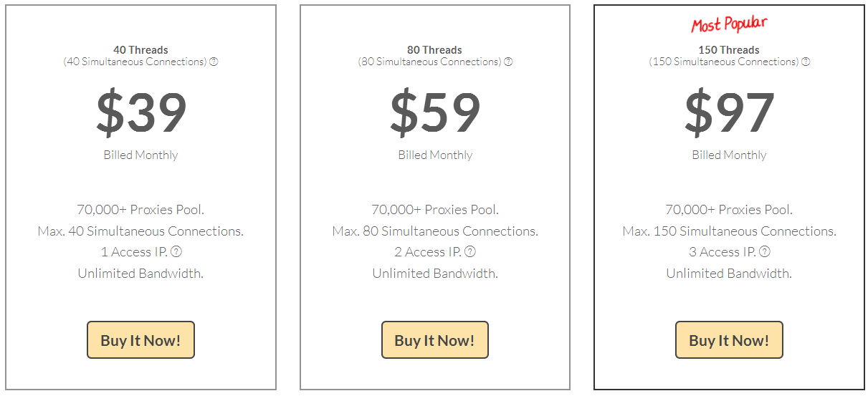This screenshot has height=396, width=868.
Task: Click the red Most Popular label
Action: pos(729,24)
